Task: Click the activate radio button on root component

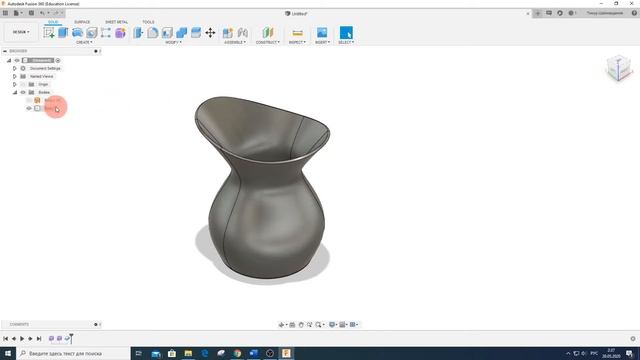Action: click(58, 60)
